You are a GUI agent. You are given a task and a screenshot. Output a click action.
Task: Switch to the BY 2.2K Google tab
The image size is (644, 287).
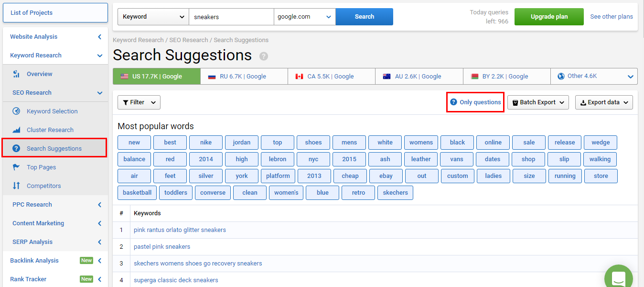click(x=506, y=76)
